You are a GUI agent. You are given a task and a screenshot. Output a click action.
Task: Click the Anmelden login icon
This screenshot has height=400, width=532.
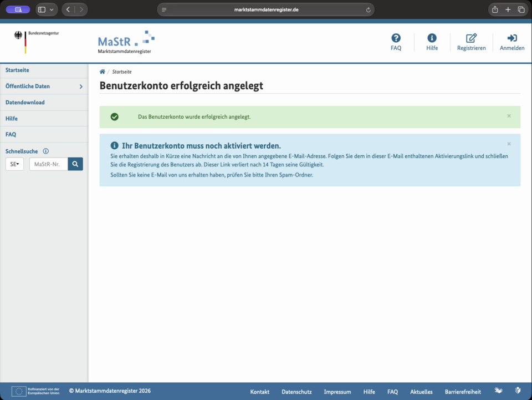(x=512, y=38)
